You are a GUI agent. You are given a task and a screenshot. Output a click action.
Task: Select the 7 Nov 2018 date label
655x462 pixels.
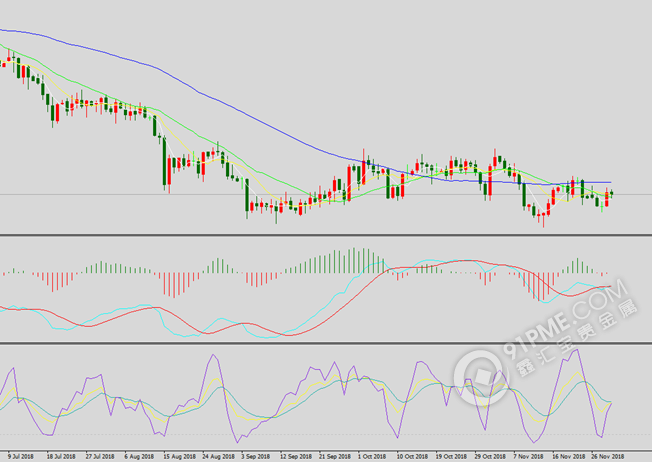click(x=526, y=454)
